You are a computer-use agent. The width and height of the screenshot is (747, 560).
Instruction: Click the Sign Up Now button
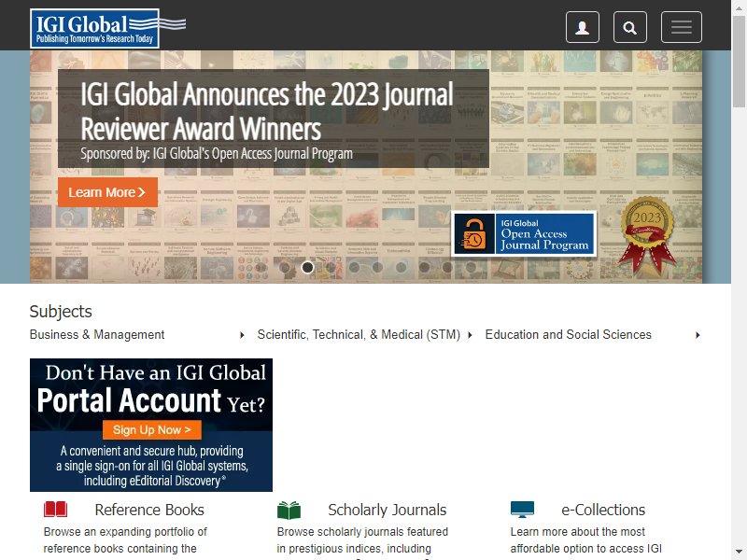152,430
